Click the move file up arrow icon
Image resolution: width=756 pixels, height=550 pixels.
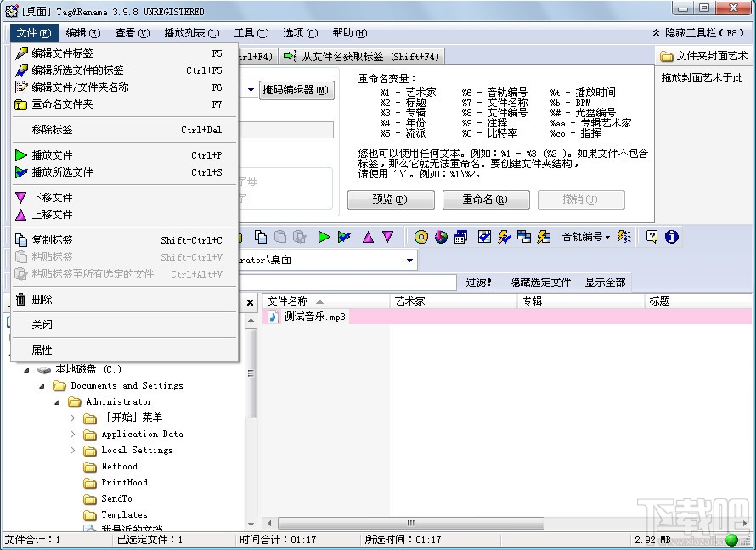point(370,237)
